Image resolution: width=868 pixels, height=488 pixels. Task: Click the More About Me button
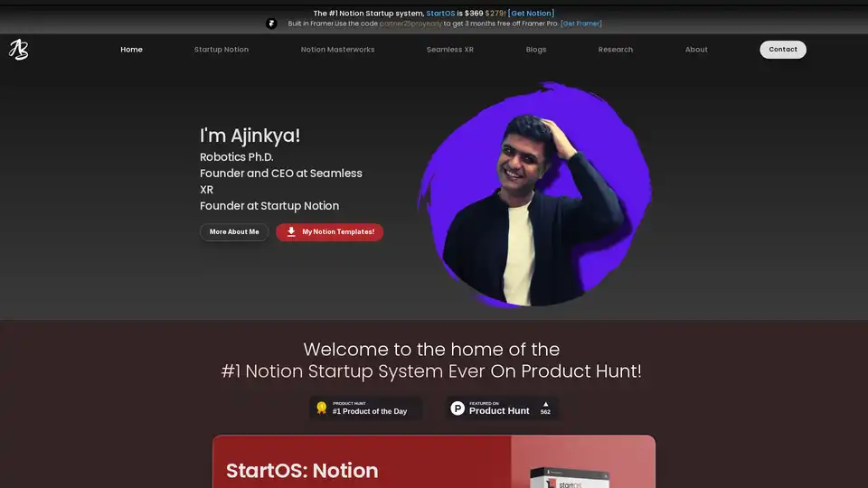coord(234,232)
